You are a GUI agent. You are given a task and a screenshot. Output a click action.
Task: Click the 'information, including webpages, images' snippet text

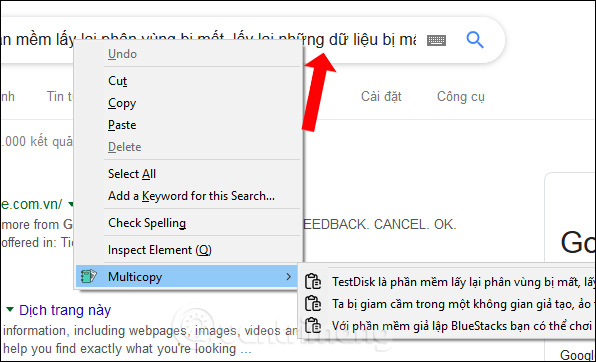(x=150, y=330)
